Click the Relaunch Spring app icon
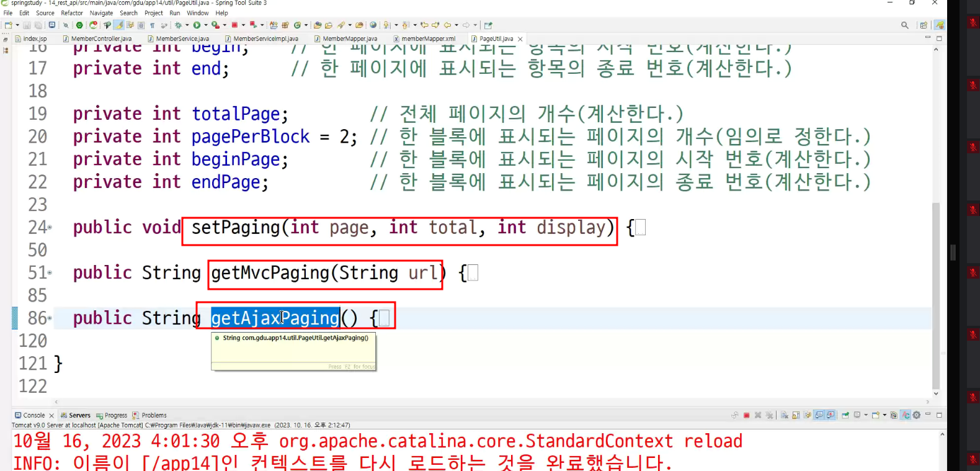This screenshot has height=471, width=980. coord(93,25)
